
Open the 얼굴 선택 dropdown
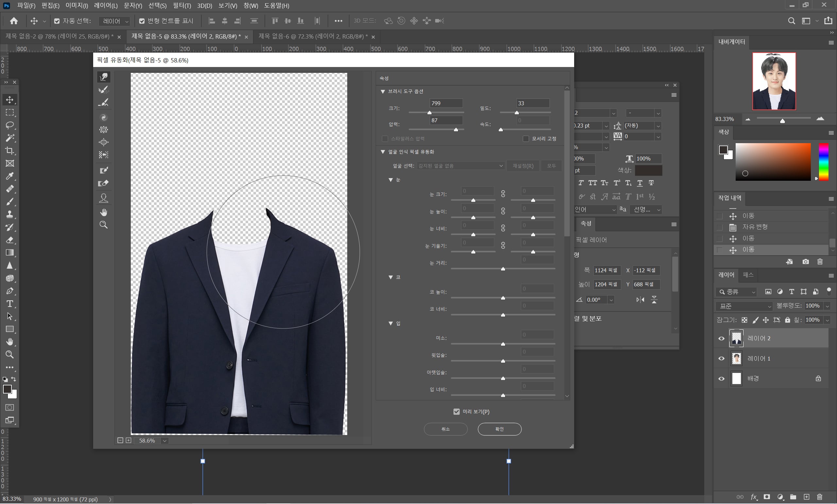[461, 166]
